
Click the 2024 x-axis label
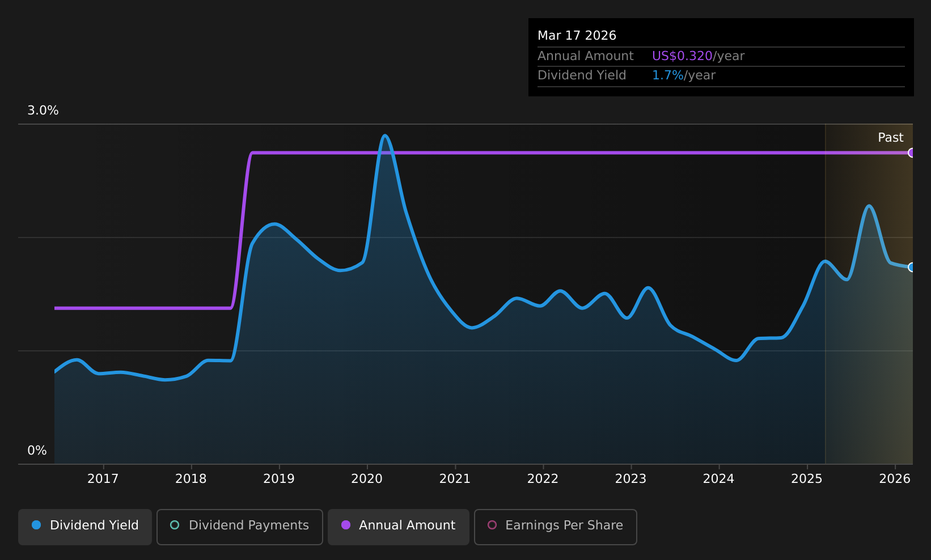point(719,479)
